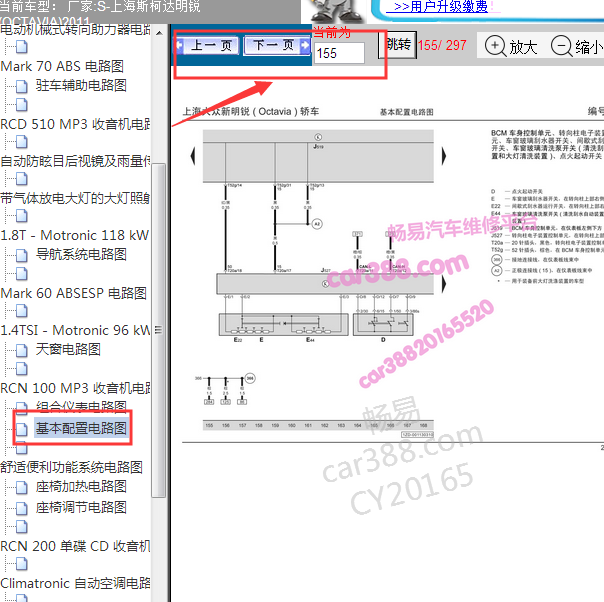The height and width of the screenshot is (602, 604).
Task: Select 基本配置电路图 in the tree
Action: pyautogui.click(x=81, y=428)
